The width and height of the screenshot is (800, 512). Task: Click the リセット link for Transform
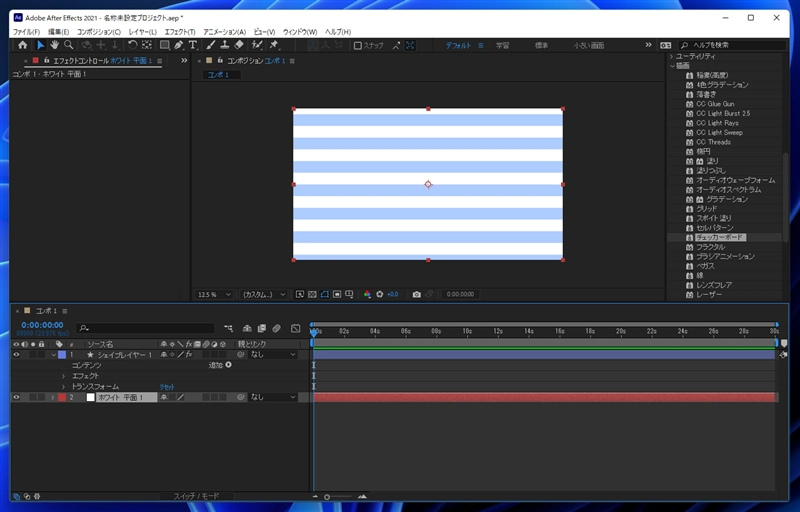pos(167,387)
